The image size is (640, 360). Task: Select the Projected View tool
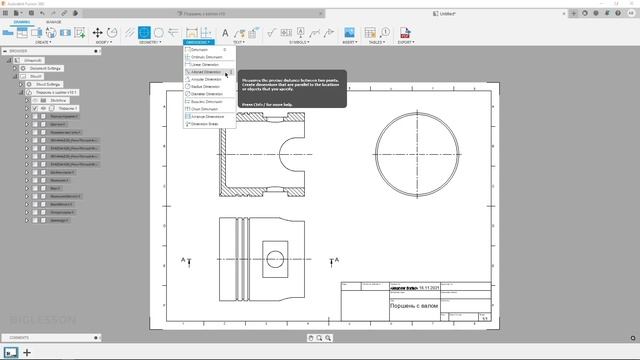(22, 33)
